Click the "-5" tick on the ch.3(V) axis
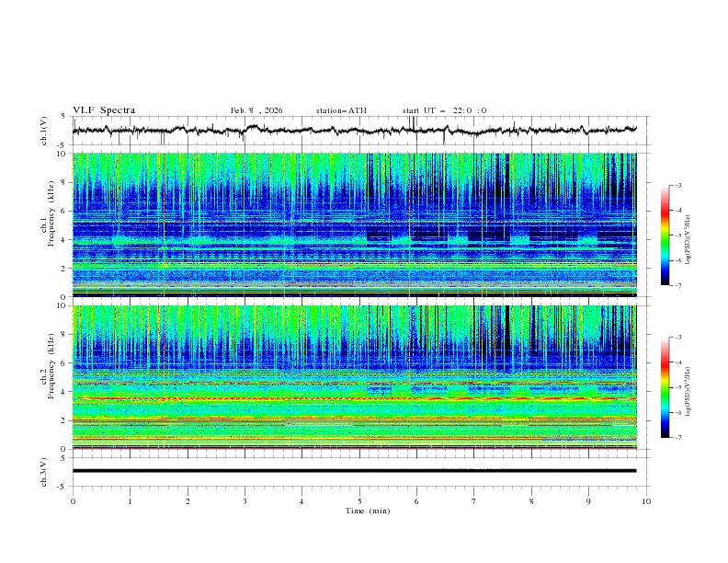The height and width of the screenshot is (563, 728). point(62,487)
